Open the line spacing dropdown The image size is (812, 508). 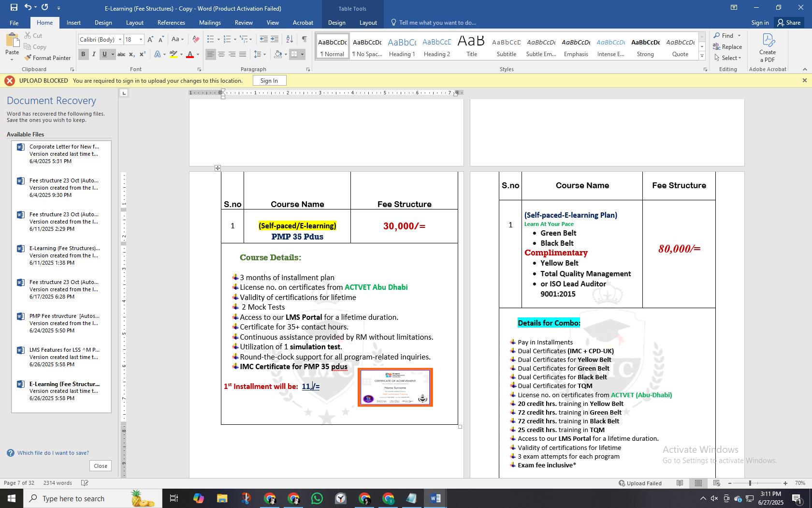[260, 54]
